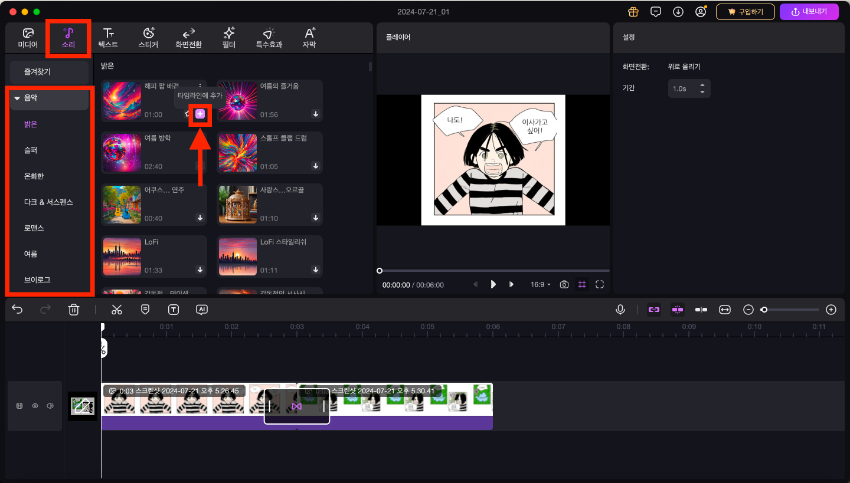Viewport: 850px width, 483px height.
Task: Open the gift box icon in title bar
Action: [633, 12]
